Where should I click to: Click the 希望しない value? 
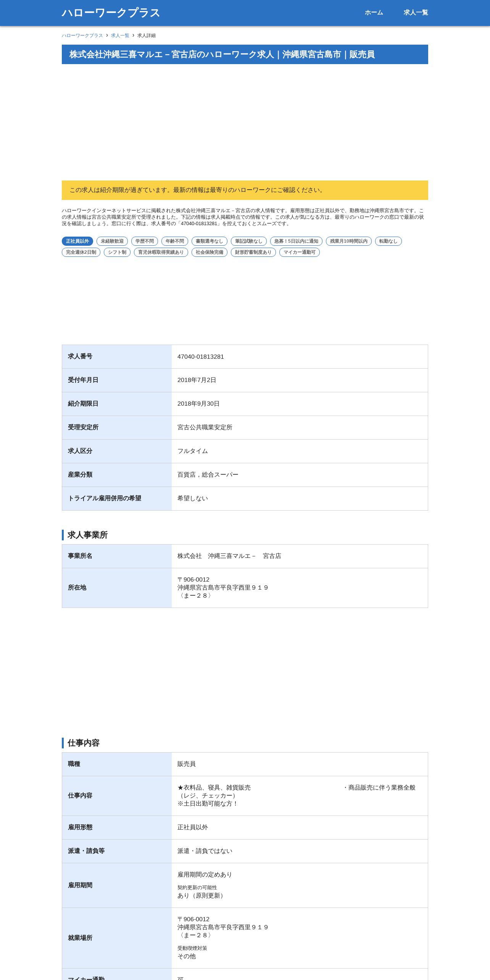click(x=193, y=498)
